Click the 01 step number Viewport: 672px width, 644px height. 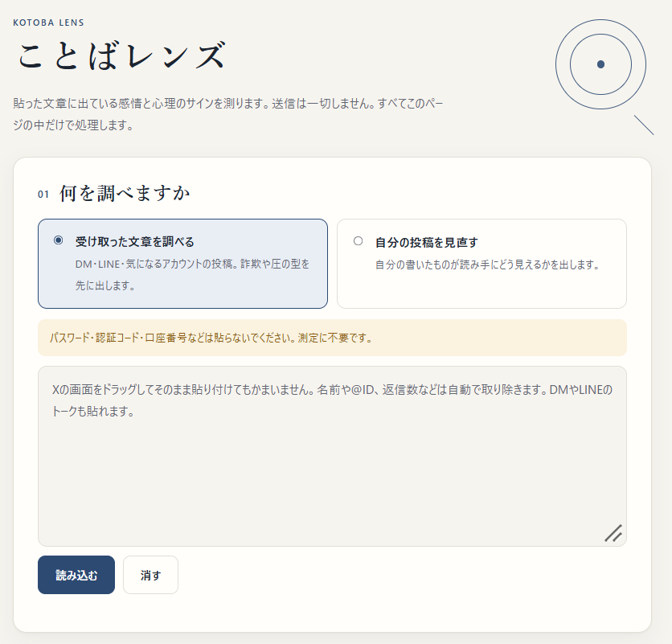[x=43, y=195]
